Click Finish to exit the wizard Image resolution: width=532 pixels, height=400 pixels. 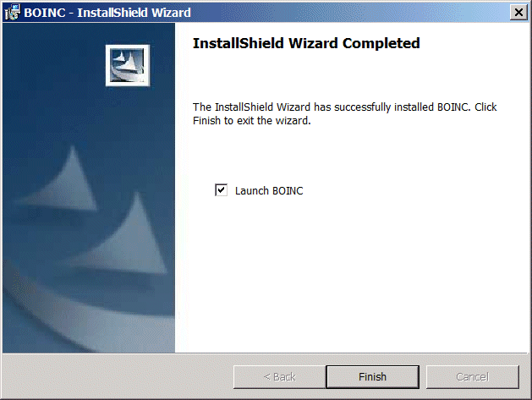click(x=372, y=376)
